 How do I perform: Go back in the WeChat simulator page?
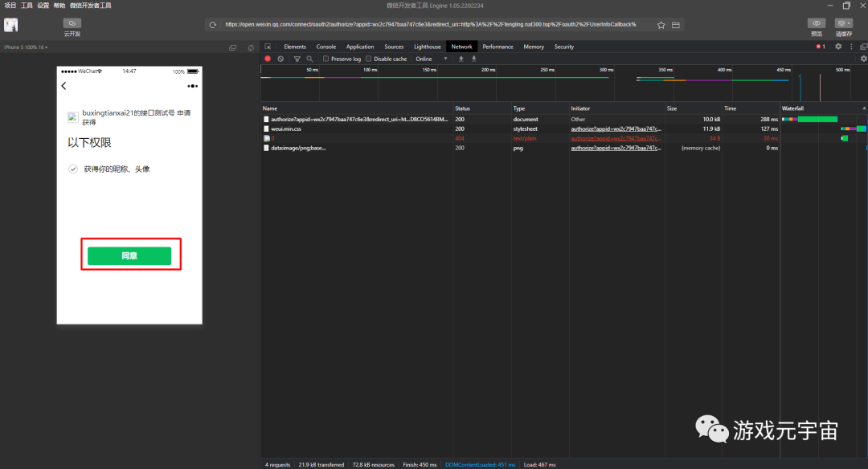pos(63,86)
